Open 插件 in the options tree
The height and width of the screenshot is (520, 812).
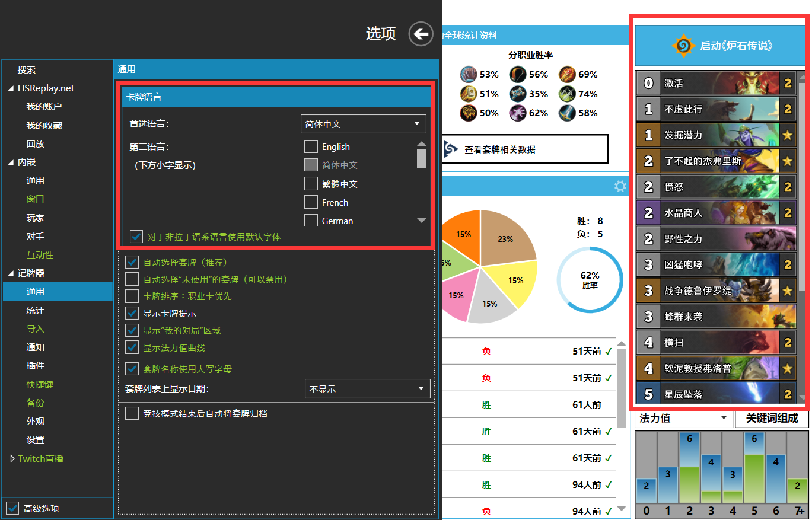36,365
